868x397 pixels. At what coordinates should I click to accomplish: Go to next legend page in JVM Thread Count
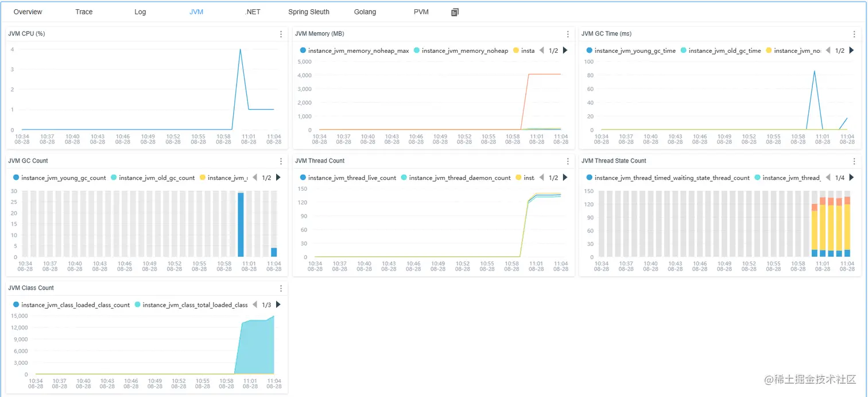coord(565,178)
